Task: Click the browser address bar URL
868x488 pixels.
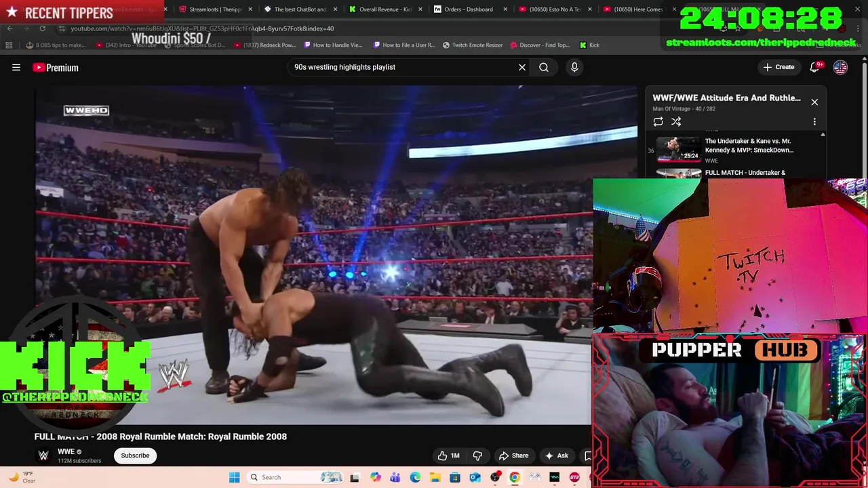Action: point(202,28)
